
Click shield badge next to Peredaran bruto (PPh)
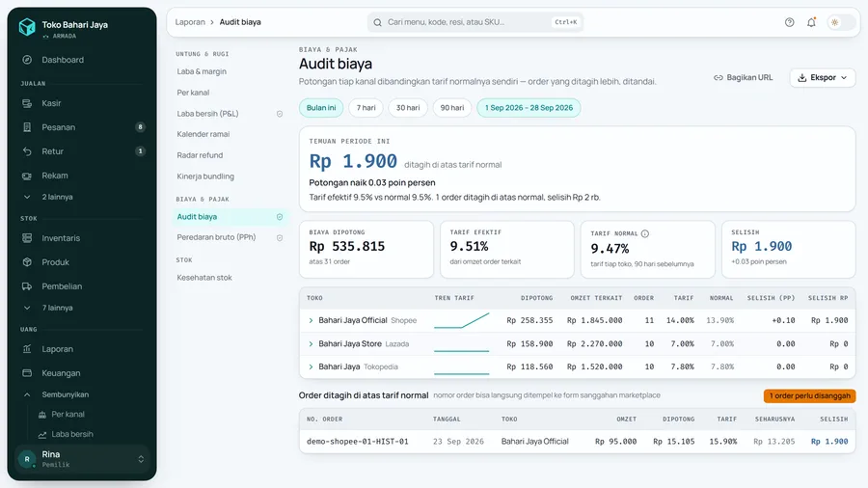tap(280, 238)
